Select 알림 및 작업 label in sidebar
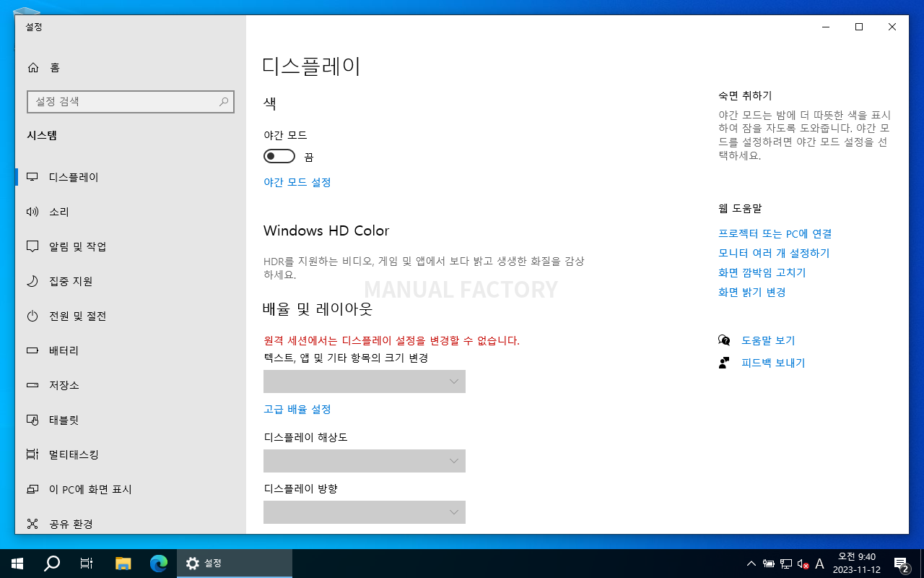924x578 pixels. click(78, 246)
